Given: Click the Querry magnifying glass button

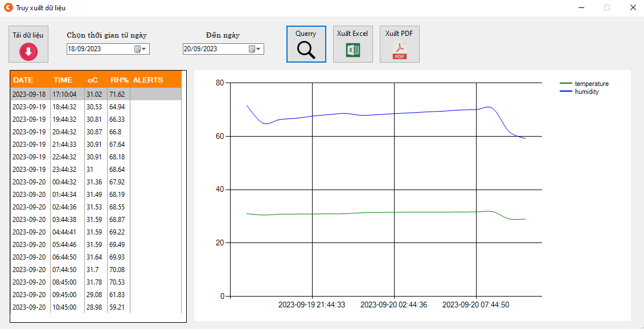Looking at the screenshot, I should (x=306, y=50).
